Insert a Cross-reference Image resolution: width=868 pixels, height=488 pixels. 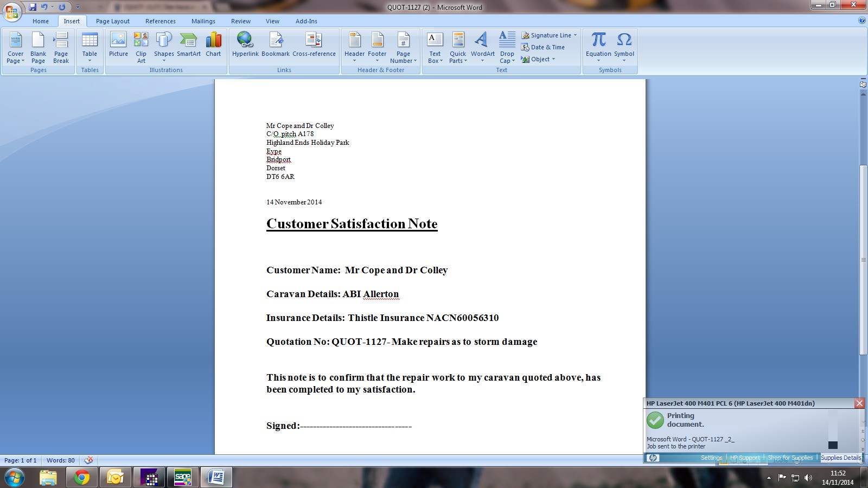coord(314,45)
